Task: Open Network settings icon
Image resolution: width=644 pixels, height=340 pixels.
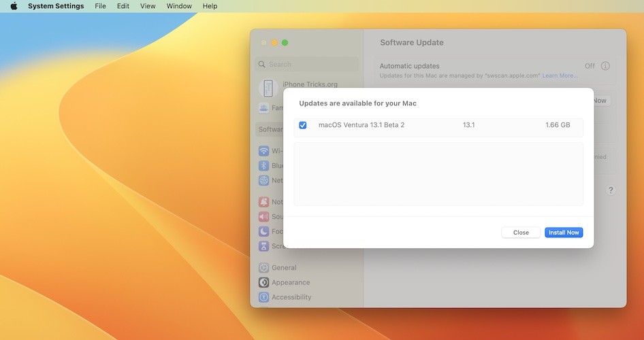Action: (263, 180)
